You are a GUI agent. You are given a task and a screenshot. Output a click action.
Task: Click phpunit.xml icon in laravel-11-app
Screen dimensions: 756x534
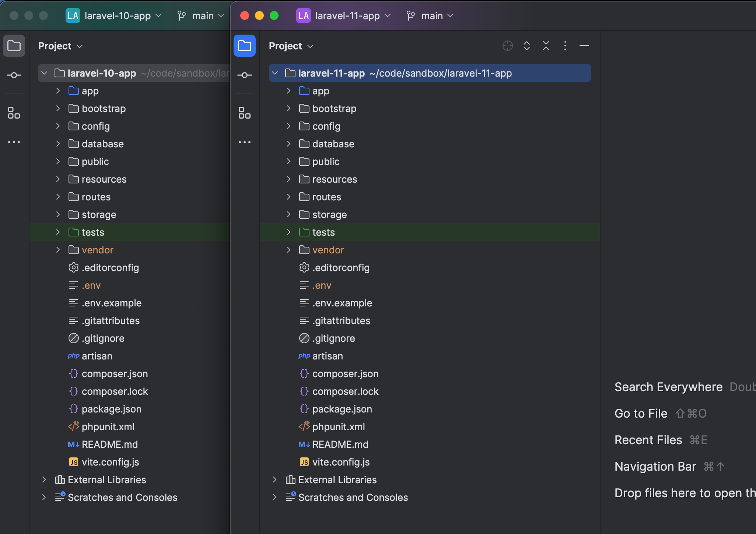[x=304, y=426]
